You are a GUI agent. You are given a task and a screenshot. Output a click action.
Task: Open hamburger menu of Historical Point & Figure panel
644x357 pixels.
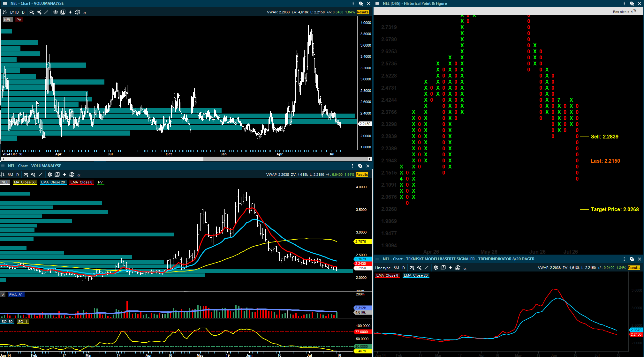click(377, 4)
